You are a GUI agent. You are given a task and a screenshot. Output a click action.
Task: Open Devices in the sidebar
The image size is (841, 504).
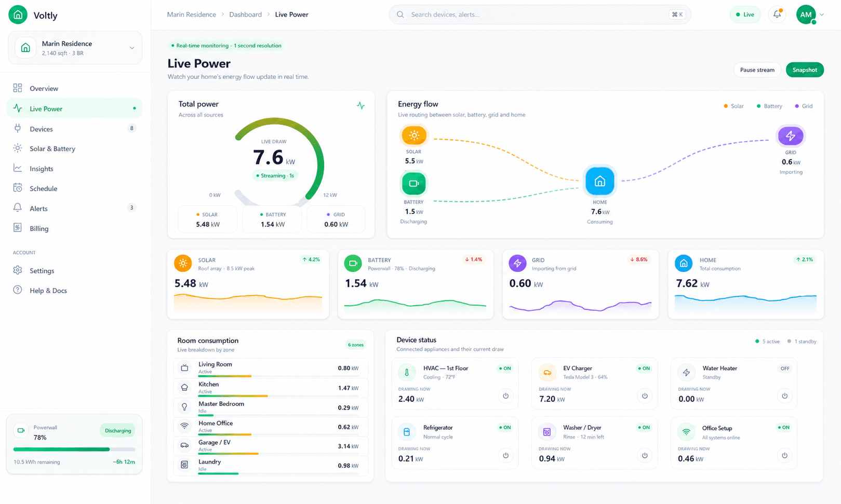pyautogui.click(x=74, y=129)
